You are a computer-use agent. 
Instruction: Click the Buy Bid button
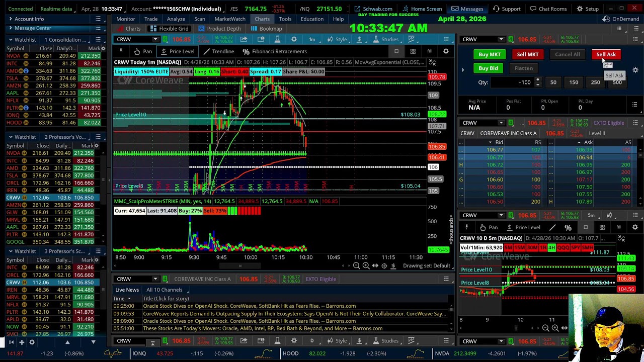pos(488,68)
